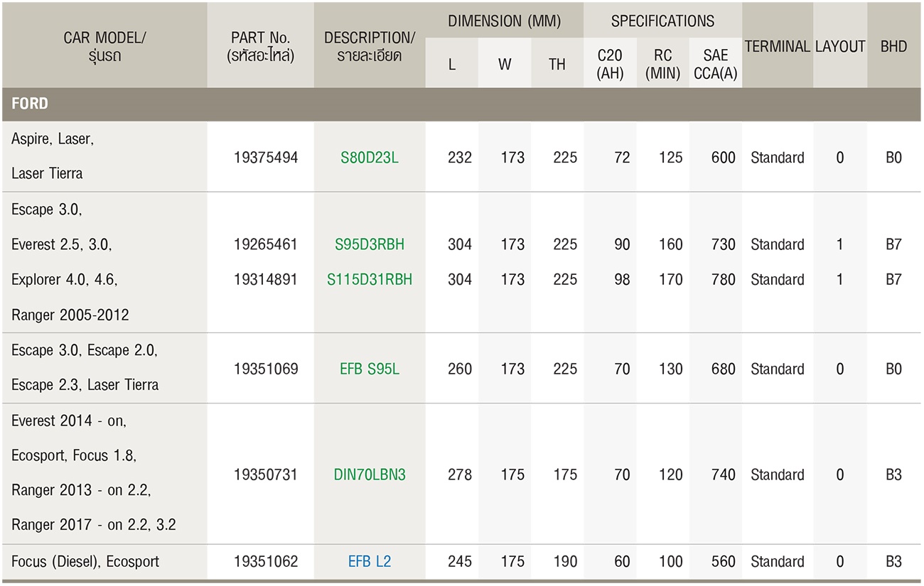The height and width of the screenshot is (586, 924).
Task: Click the DIMENSION (MM) header
Action: point(505,21)
